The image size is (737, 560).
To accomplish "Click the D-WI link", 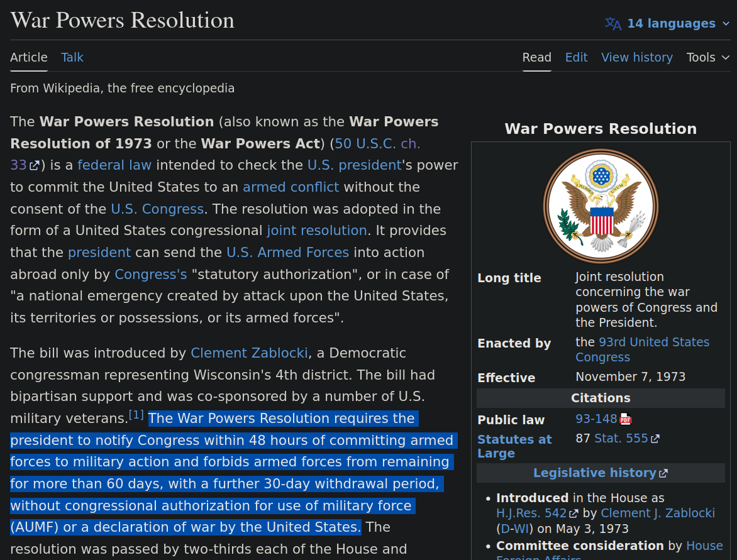I will (x=514, y=529).
